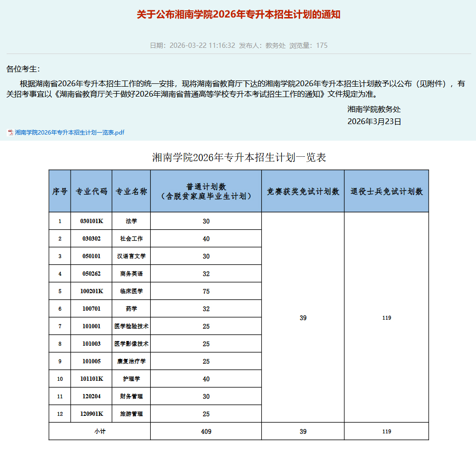Image resolution: width=476 pixels, height=449 pixels.
Task: Click the 退役士兵 total 119 cell
Action: coord(386,431)
